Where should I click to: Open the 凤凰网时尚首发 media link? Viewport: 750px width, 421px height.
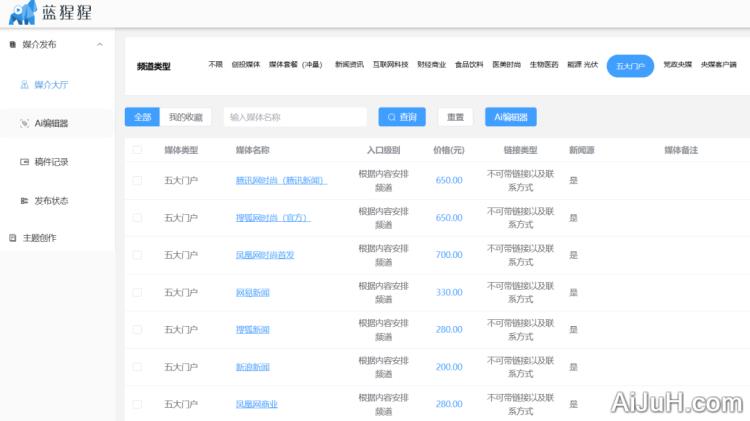(x=265, y=255)
